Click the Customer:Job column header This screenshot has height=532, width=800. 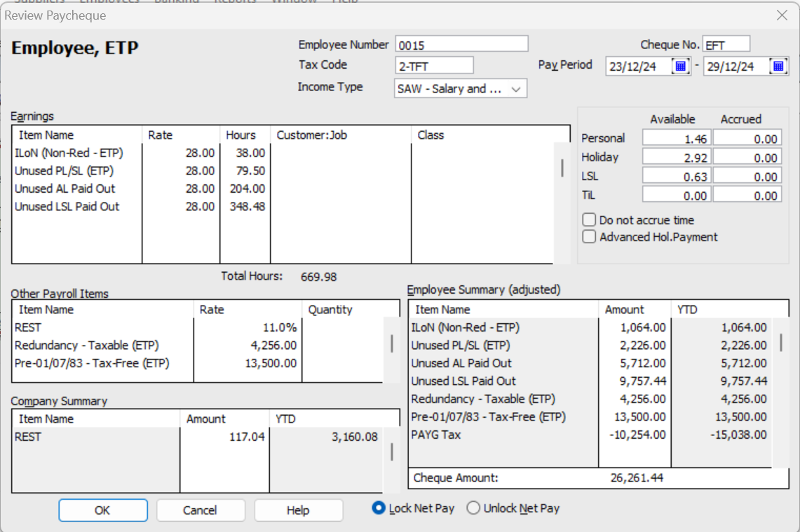coord(341,135)
